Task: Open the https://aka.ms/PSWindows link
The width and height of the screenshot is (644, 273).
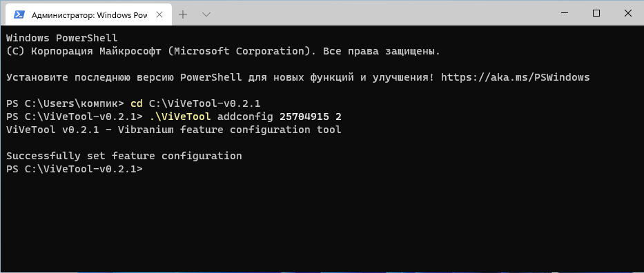Action: pyautogui.click(x=515, y=77)
